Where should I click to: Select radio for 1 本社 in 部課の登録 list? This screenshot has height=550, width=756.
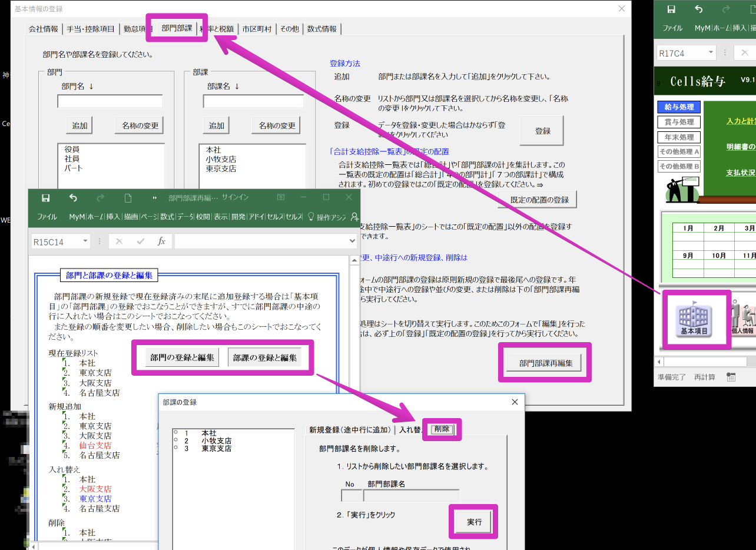tap(175, 433)
